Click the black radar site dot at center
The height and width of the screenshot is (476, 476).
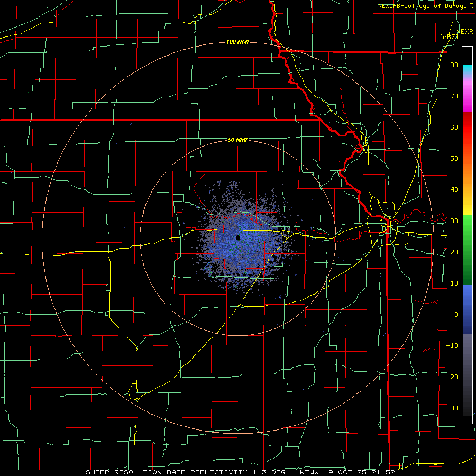point(238,237)
